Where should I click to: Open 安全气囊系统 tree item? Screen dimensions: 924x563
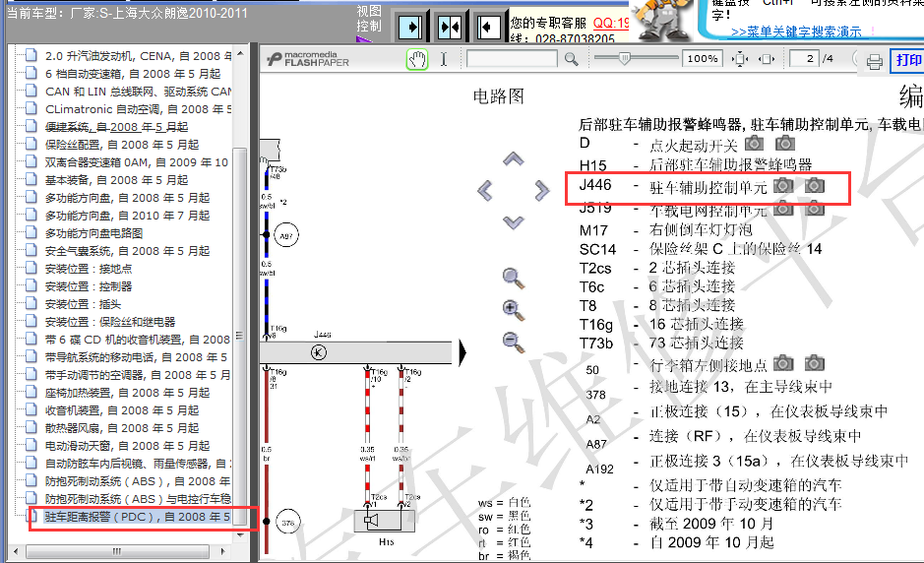(127, 251)
